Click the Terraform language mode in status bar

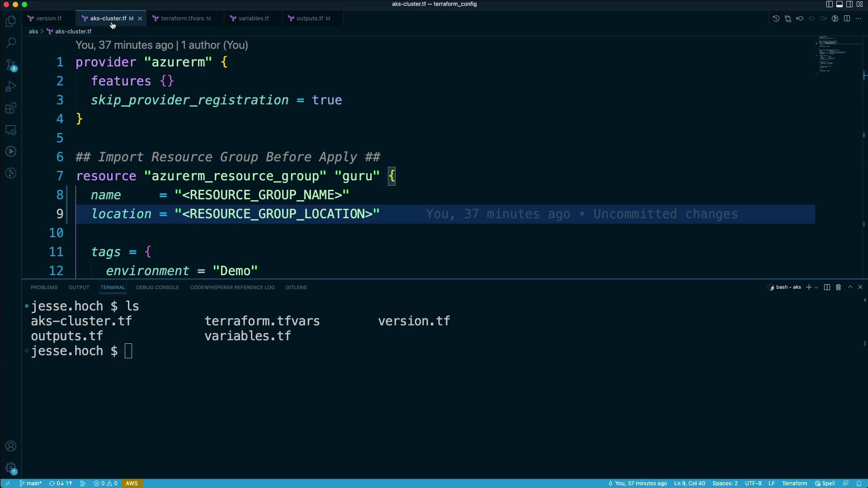pyautogui.click(x=794, y=483)
